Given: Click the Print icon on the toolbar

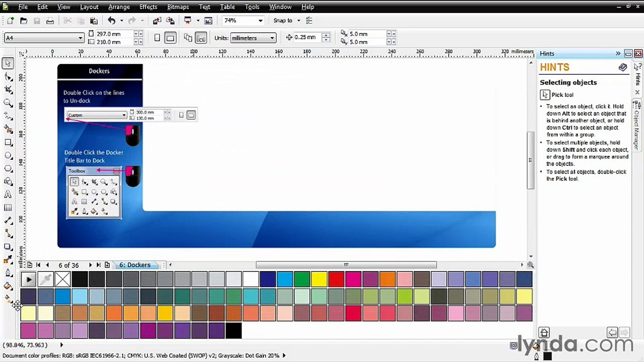Looking at the screenshot, I should click(x=50, y=21).
